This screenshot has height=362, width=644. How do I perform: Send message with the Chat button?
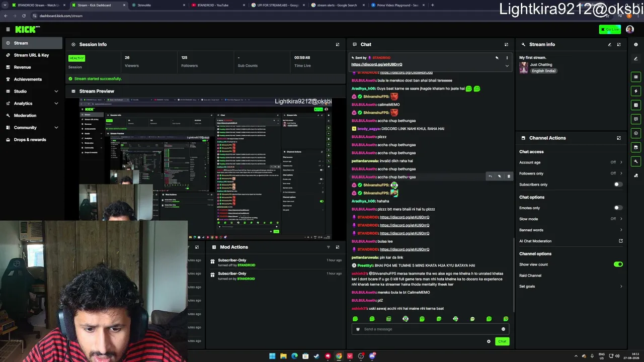tap(502, 341)
